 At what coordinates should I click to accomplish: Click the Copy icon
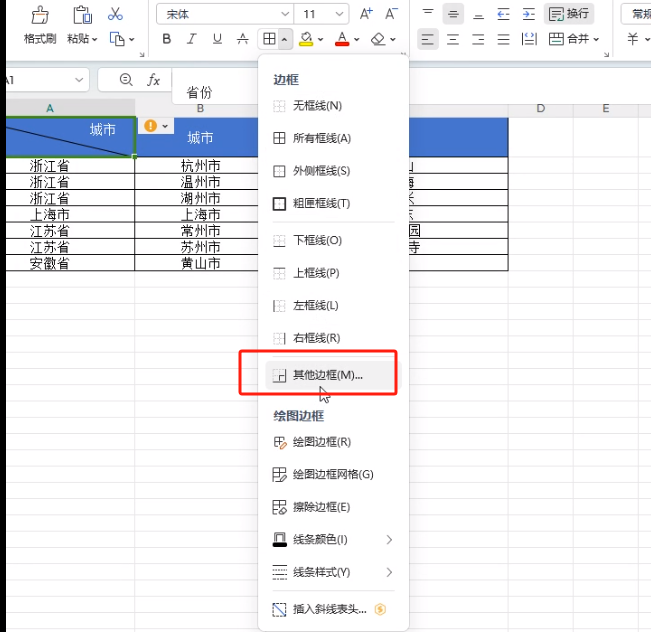(117, 39)
